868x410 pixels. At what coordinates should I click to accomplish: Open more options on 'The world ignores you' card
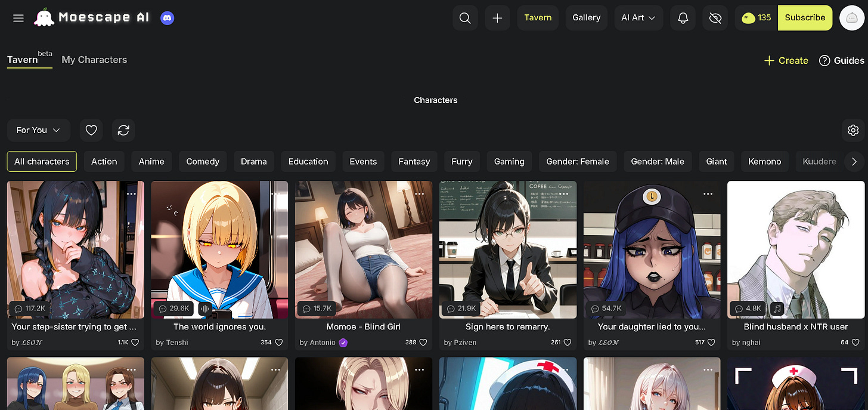275,194
